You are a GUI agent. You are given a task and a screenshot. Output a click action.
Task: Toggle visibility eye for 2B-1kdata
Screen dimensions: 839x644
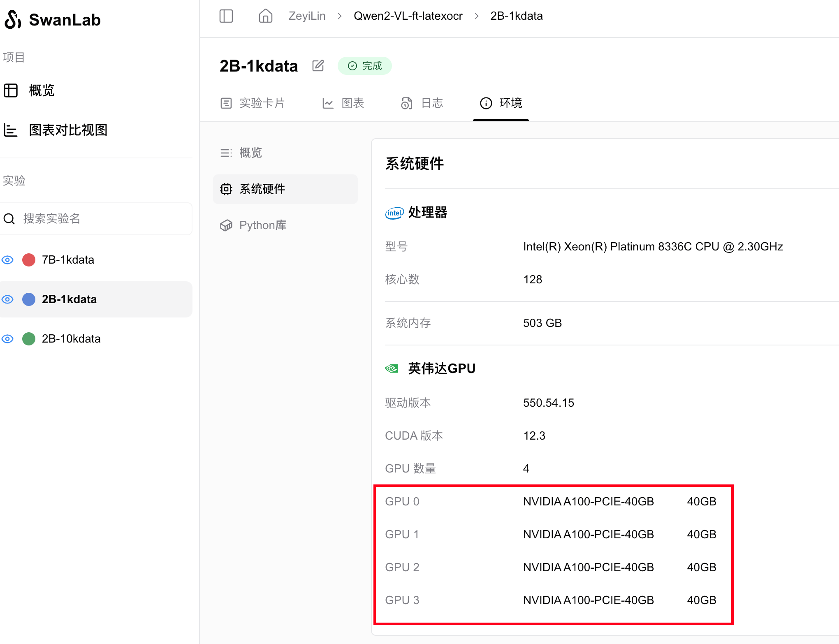[x=7, y=299]
